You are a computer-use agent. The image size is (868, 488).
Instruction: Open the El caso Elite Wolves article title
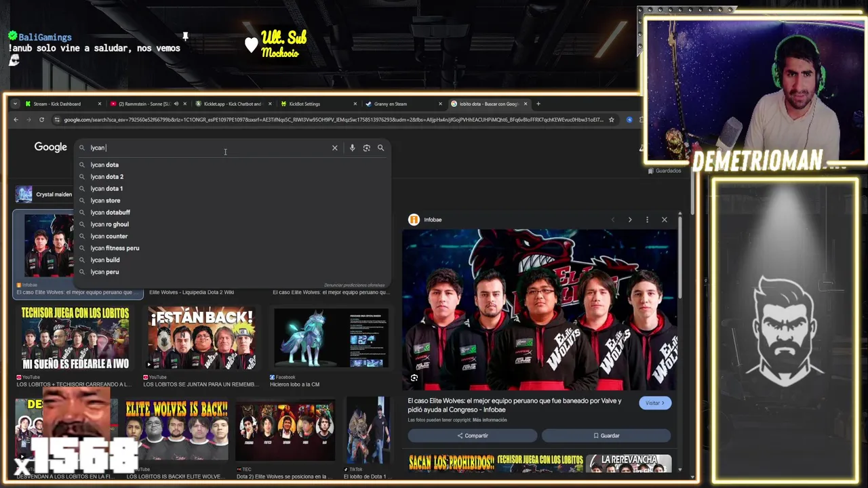coord(515,405)
